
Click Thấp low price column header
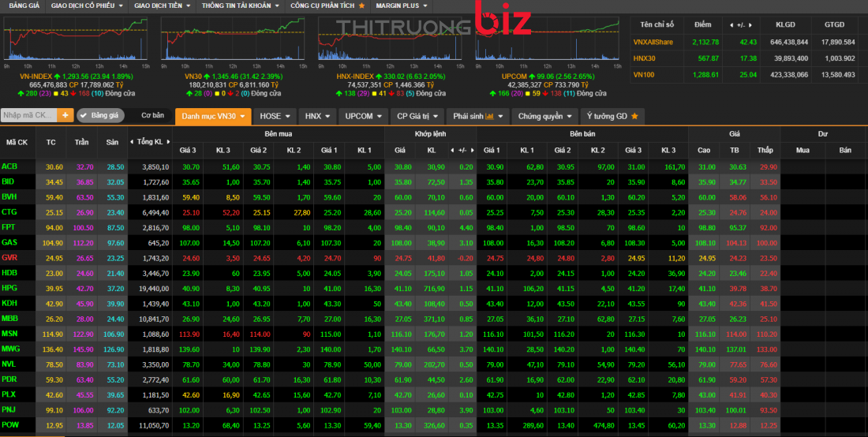(x=765, y=150)
